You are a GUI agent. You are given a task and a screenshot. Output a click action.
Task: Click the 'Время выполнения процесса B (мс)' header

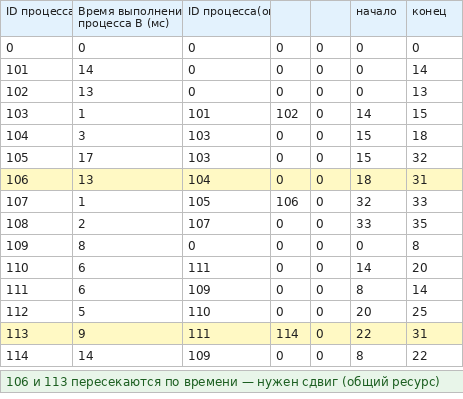coord(127,18)
